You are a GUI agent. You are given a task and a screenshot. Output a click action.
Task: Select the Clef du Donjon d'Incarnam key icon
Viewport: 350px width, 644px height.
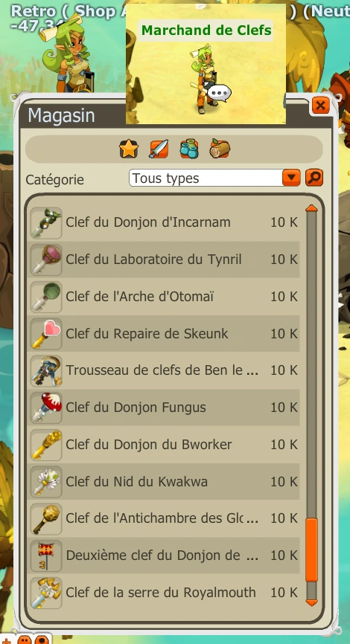pos(46,222)
